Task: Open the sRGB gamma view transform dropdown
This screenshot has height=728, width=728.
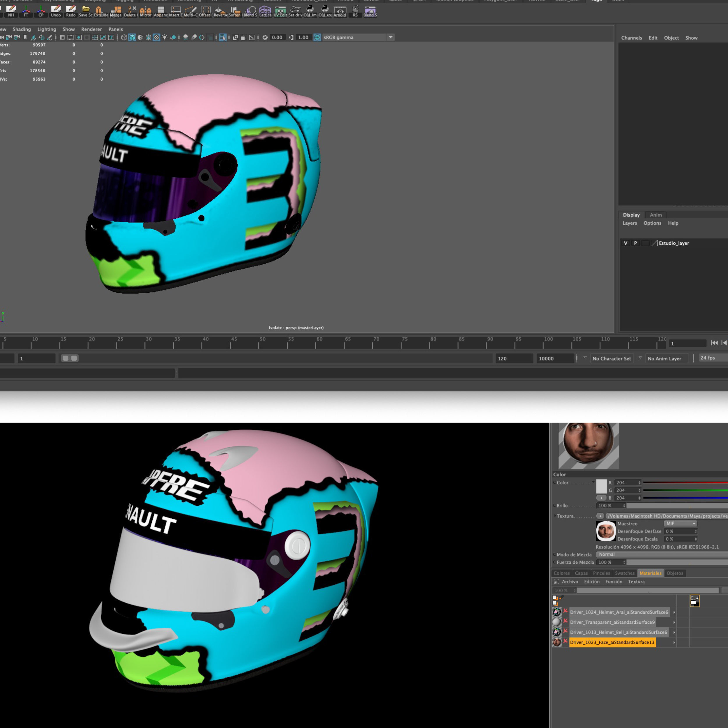Action: click(358, 37)
